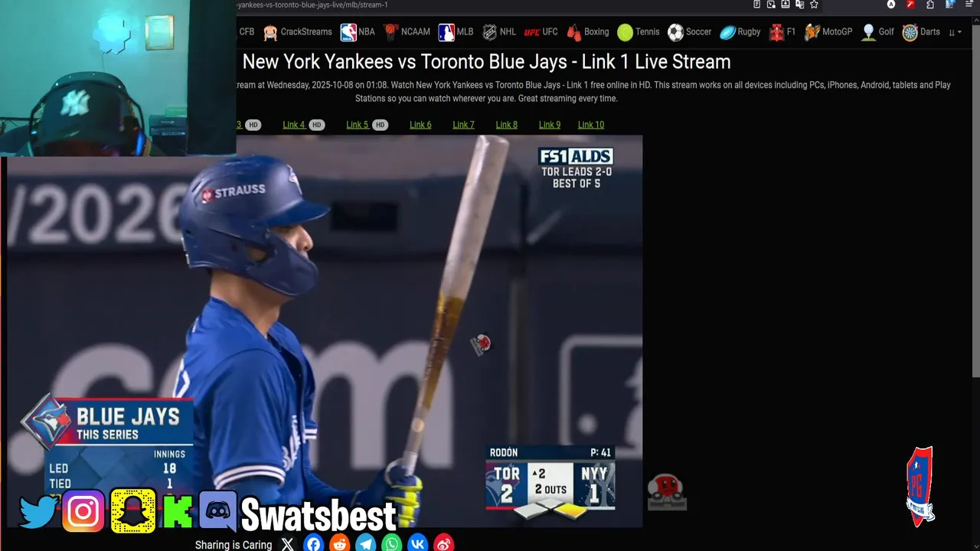
Task: Open the NCAAM category
Action: tap(407, 32)
